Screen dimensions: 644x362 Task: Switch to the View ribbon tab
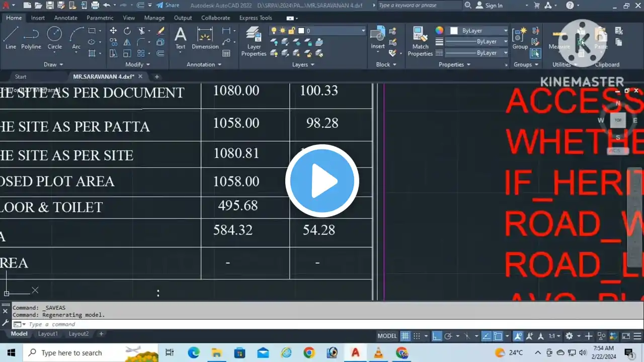pyautogui.click(x=129, y=18)
